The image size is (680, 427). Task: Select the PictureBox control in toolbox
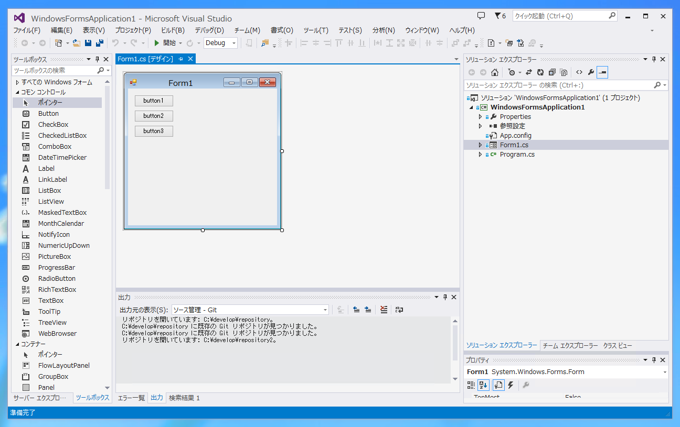coord(57,257)
